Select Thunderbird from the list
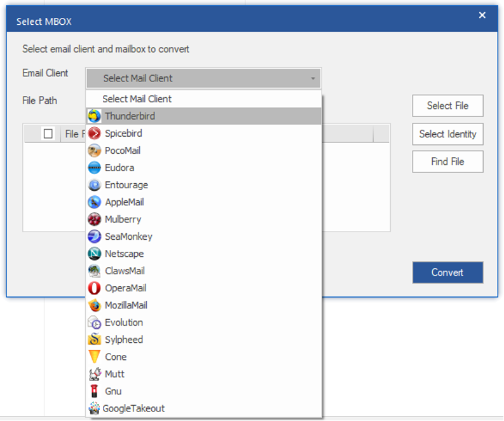Viewport: 504px width, 421px height. pyautogui.click(x=203, y=116)
